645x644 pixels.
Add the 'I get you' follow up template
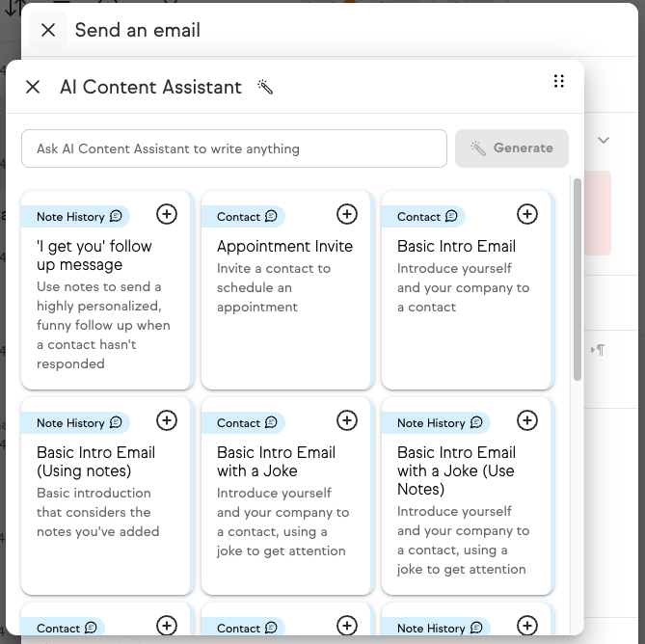point(167,214)
